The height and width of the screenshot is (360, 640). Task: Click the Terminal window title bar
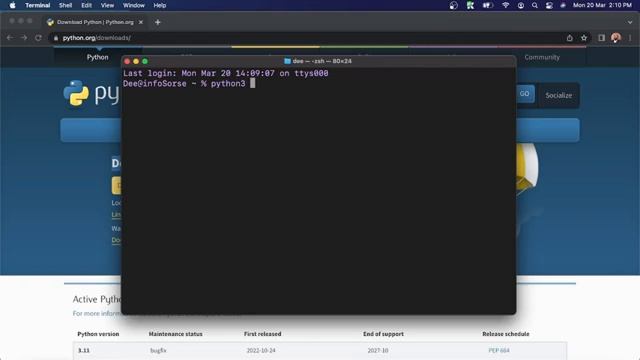click(x=319, y=61)
